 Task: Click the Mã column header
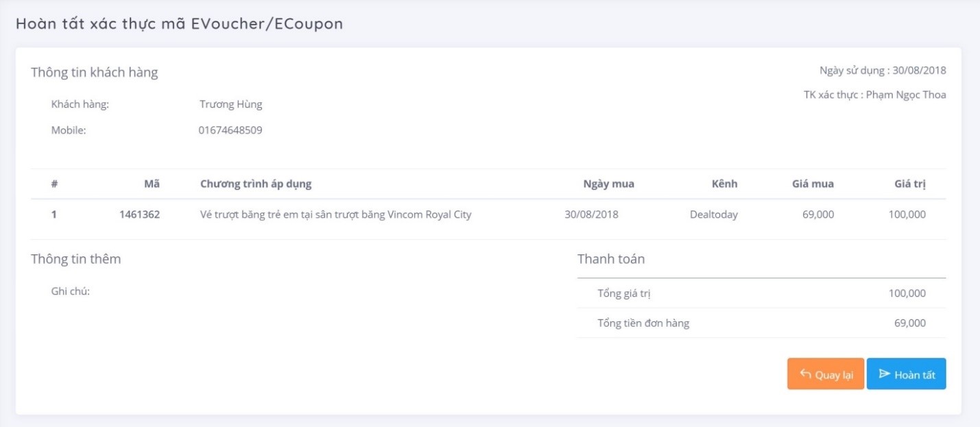pyautogui.click(x=152, y=184)
